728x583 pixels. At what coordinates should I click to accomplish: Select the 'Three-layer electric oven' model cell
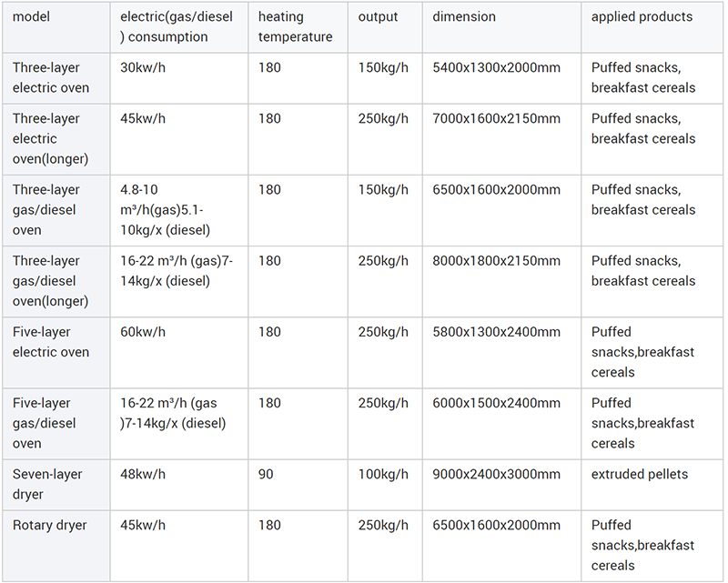[56, 78]
